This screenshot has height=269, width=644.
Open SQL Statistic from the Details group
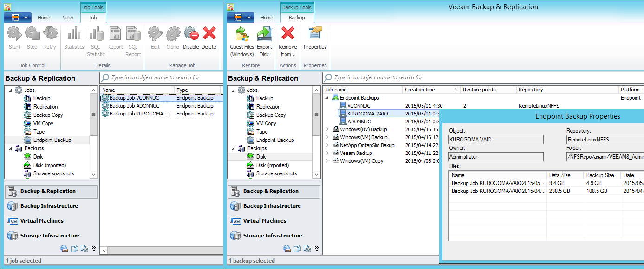click(x=96, y=42)
